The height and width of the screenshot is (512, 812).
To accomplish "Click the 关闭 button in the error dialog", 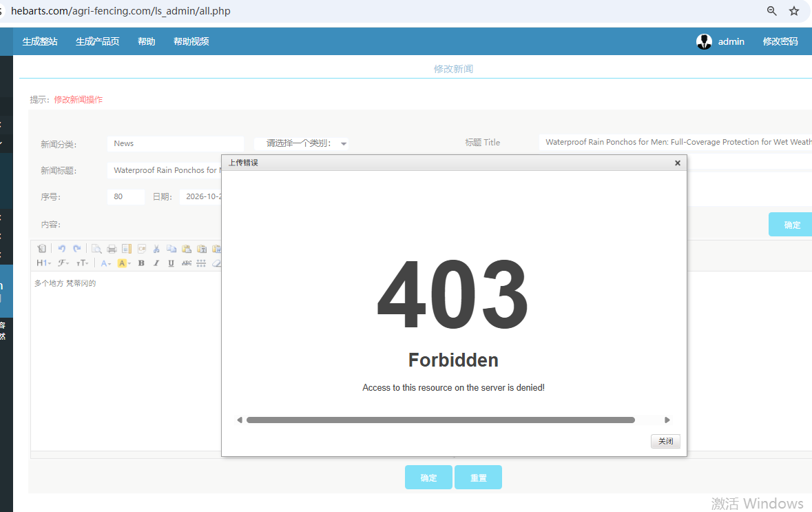I will point(665,441).
